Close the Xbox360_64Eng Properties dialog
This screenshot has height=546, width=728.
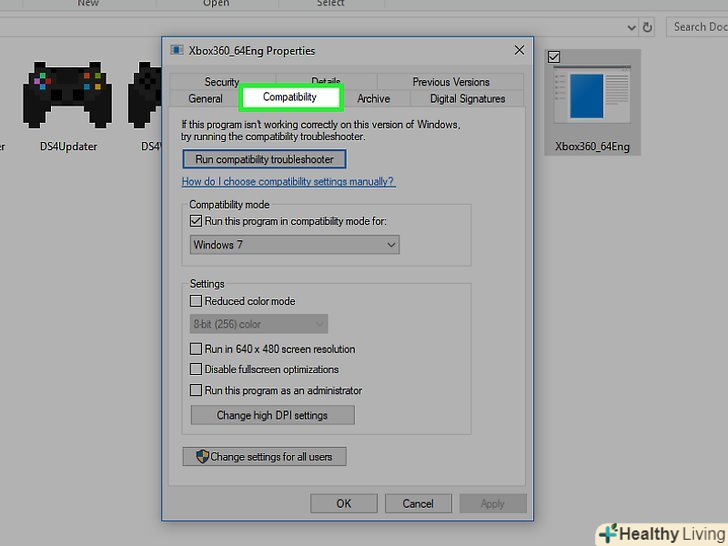(520, 50)
